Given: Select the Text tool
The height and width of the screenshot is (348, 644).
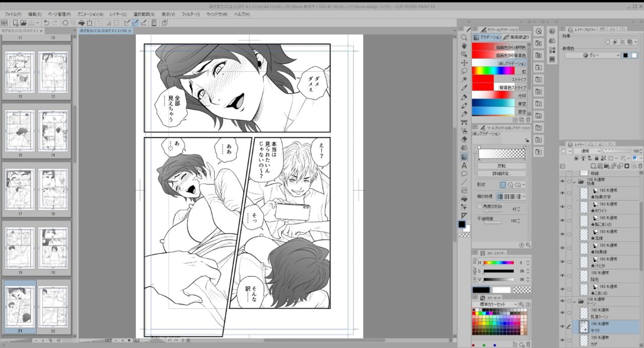Looking at the screenshot, I should pos(464,165).
